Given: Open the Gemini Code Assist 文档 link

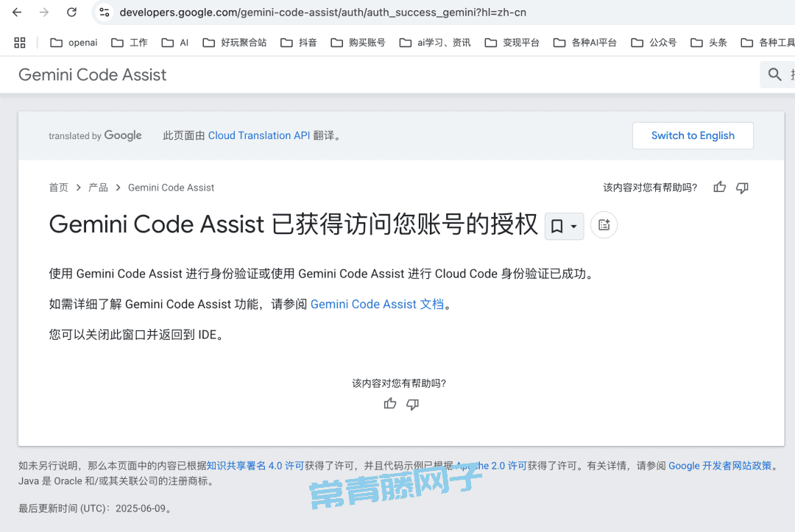Looking at the screenshot, I should click(377, 304).
